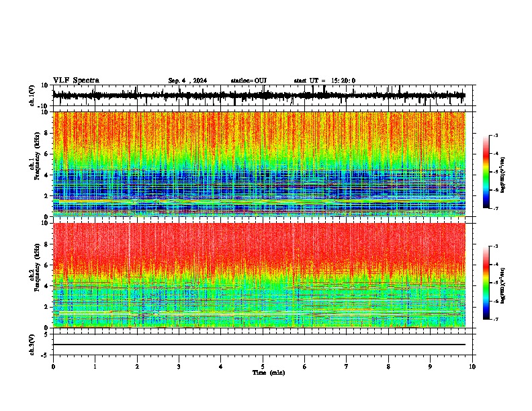
Task: Click the ch.2 colorbar log(PSD) label
Action: (x=502, y=285)
